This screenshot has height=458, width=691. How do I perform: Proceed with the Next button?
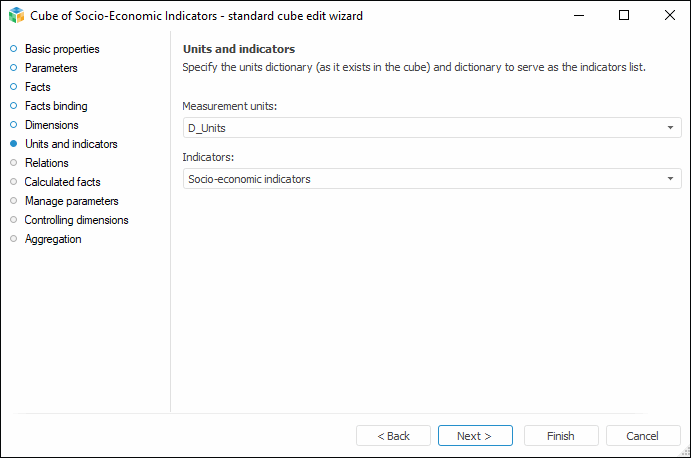coord(475,436)
